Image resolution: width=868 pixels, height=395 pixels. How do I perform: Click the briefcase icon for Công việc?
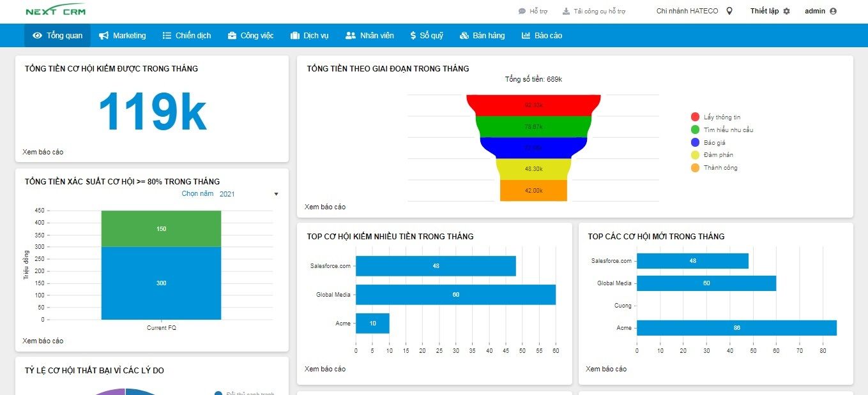[232, 36]
